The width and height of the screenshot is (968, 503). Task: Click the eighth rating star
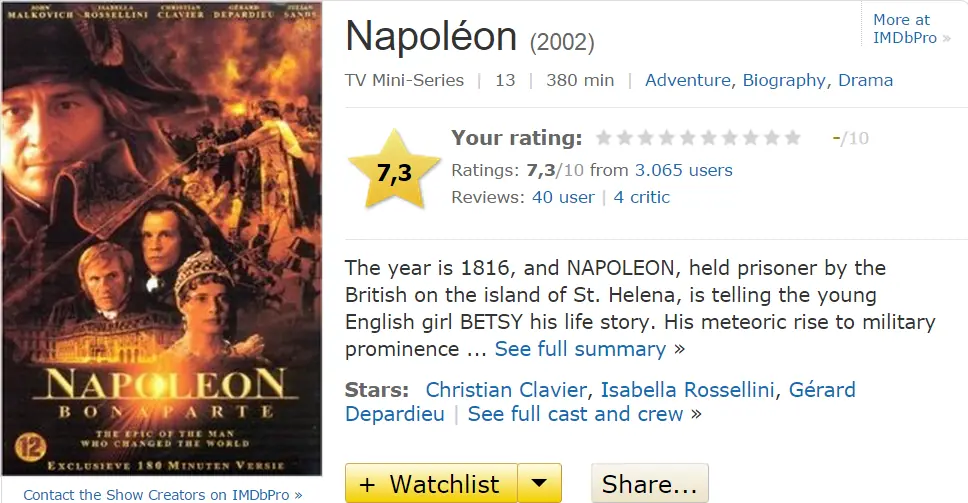[750, 138]
